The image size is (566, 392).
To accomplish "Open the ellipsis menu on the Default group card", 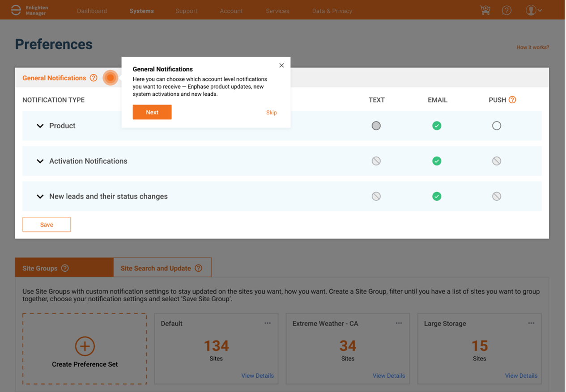I will (267, 323).
